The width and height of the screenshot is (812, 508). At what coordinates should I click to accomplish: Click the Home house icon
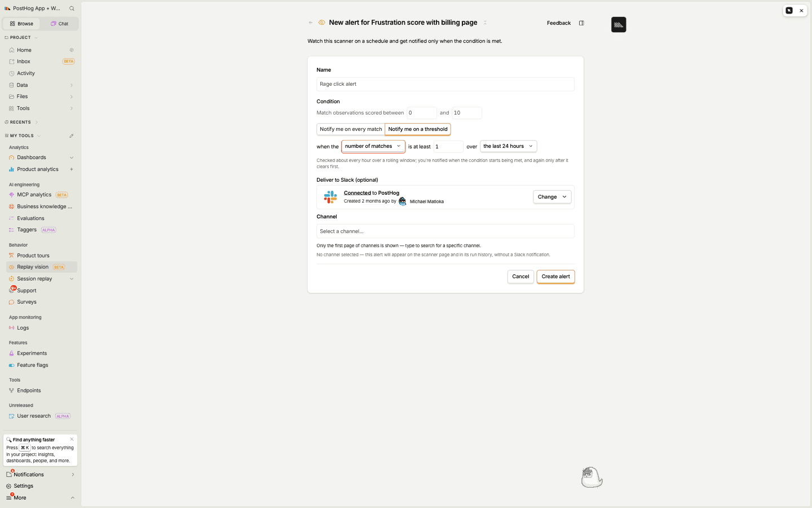pos(11,50)
